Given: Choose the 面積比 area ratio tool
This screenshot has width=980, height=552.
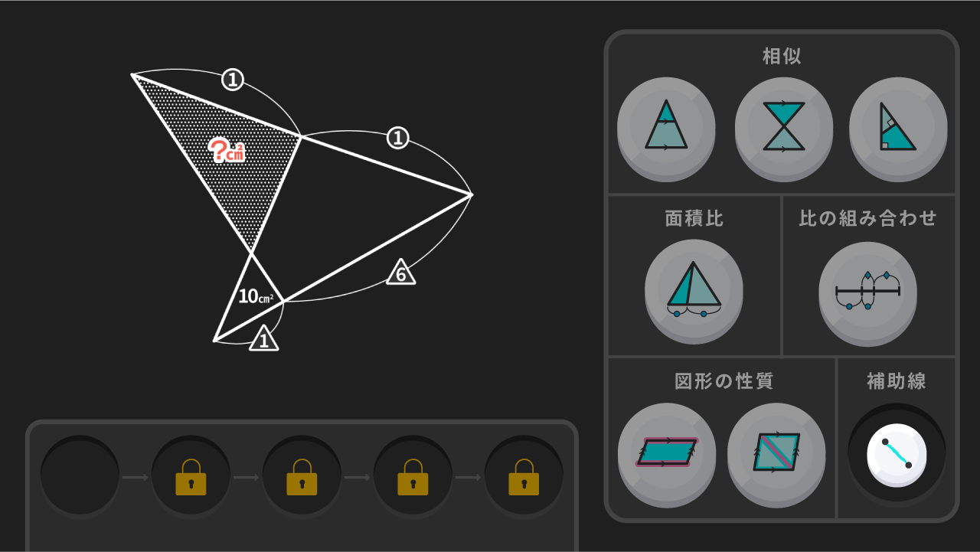Looking at the screenshot, I should (694, 289).
